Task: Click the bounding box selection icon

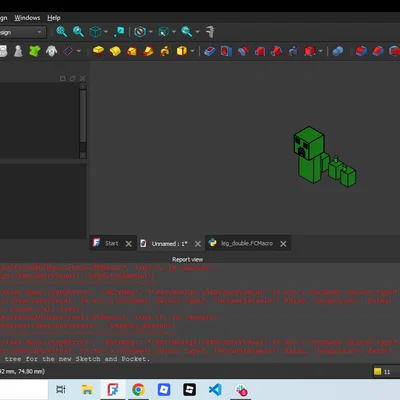Action: (x=163, y=32)
